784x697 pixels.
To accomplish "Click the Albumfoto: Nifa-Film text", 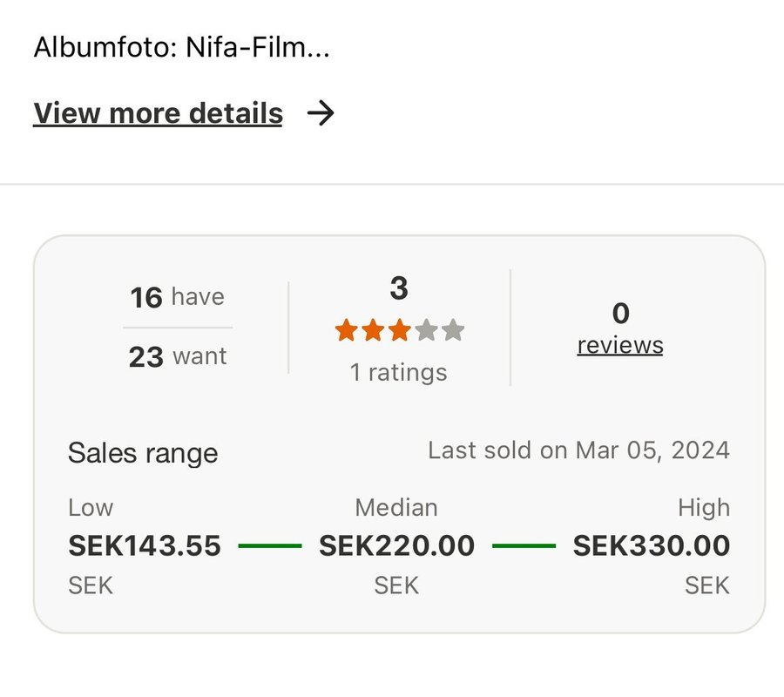I will tap(181, 47).
